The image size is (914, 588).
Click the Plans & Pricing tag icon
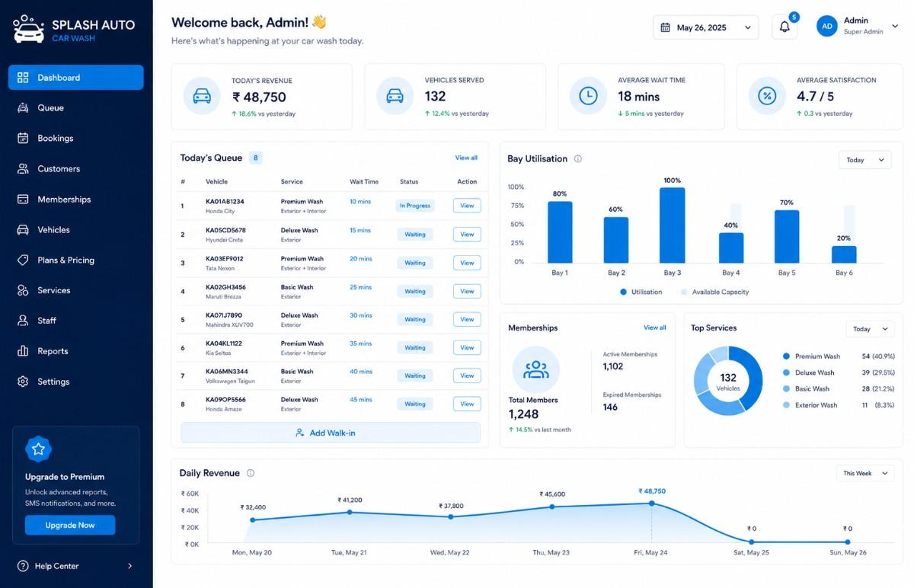click(23, 260)
